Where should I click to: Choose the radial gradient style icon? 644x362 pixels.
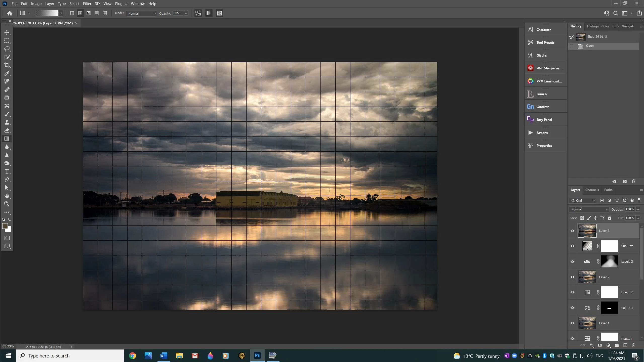pos(80,13)
